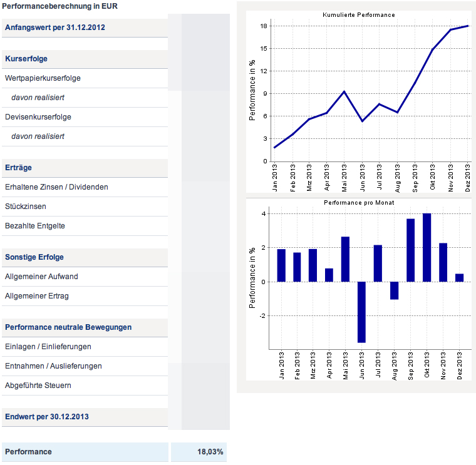Click the Bezahlte Entgelte row
Viewport: 476px width, 465px height.
pos(34,226)
